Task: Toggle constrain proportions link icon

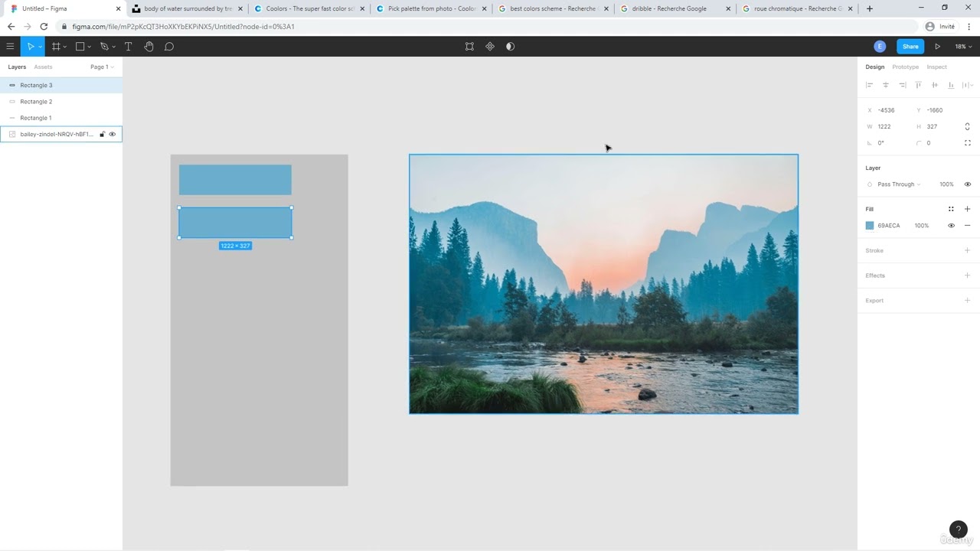Action: (967, 126)
